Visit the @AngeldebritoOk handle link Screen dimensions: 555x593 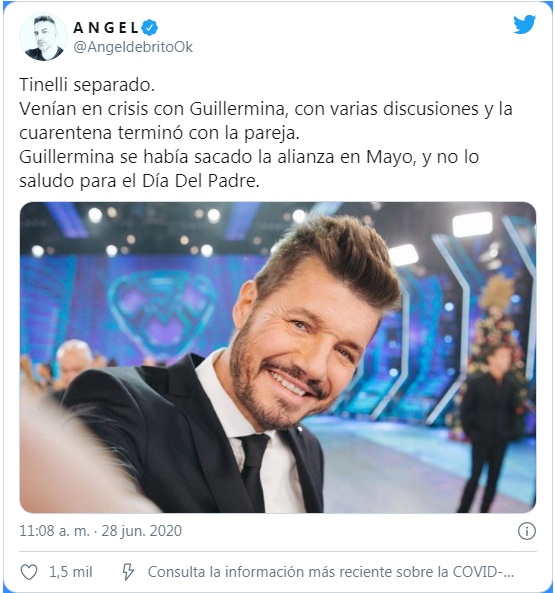click(x=133, y=47)
